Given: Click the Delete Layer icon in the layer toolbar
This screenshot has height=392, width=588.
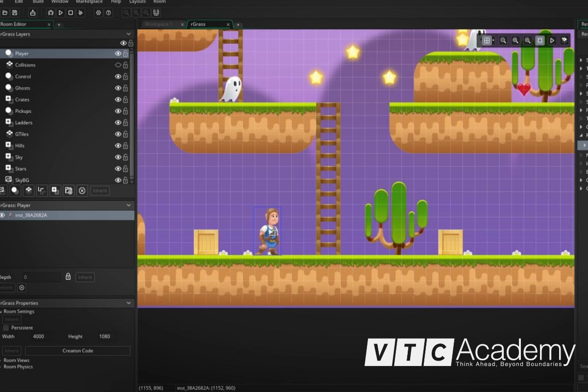Looking at the screenshot, I should (82, 191).
